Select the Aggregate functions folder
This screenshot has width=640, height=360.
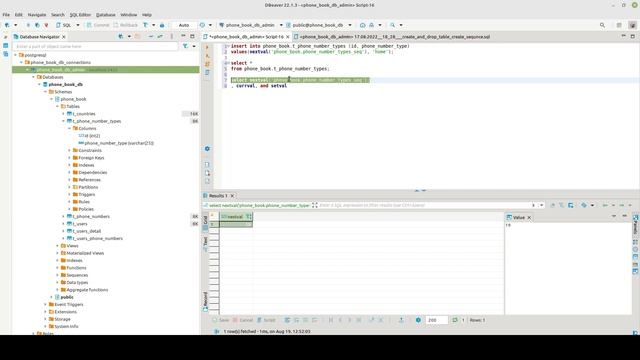coord(87,290)
